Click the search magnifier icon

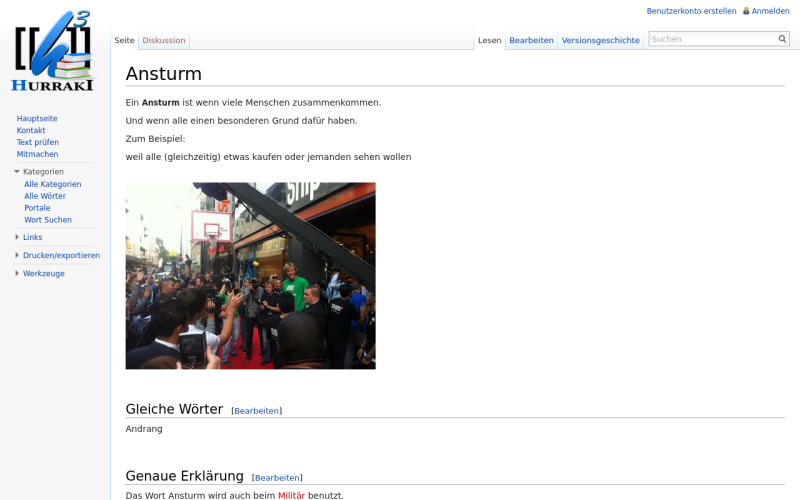(782, 39)
